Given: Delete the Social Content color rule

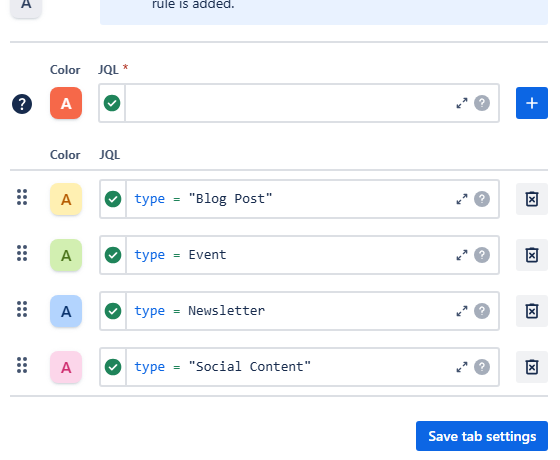Looking at the screenshot, I should click(531, 367).
